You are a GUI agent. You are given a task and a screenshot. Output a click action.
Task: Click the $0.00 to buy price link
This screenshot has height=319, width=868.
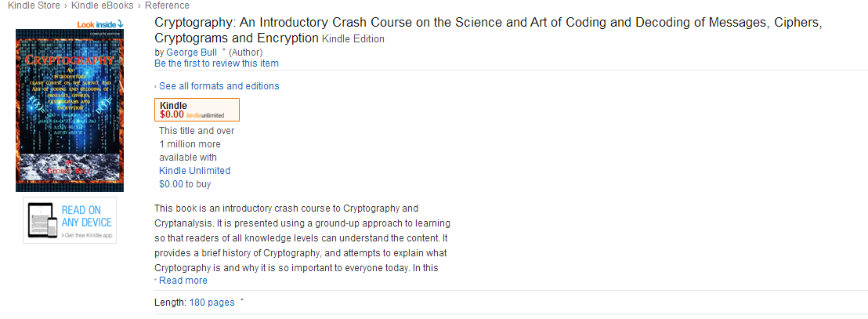click(171, 184)
